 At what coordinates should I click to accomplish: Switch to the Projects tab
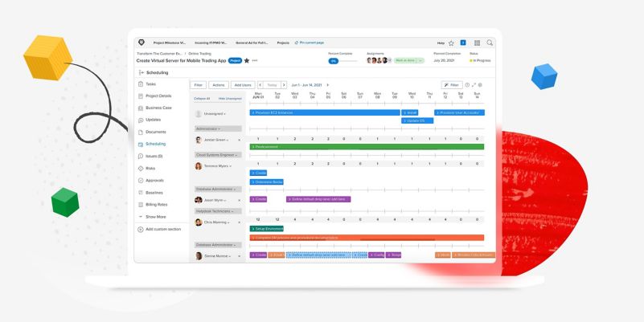click(283, 43)
